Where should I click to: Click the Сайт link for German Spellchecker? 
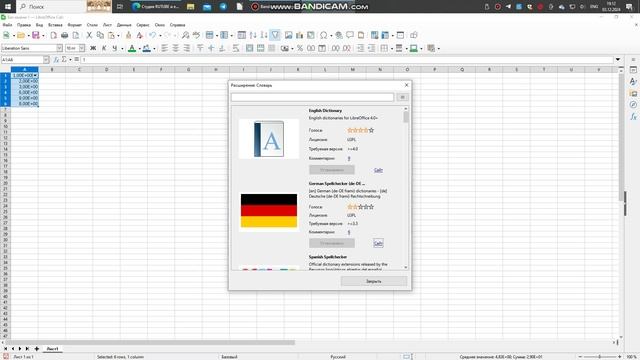click(378, 243)
